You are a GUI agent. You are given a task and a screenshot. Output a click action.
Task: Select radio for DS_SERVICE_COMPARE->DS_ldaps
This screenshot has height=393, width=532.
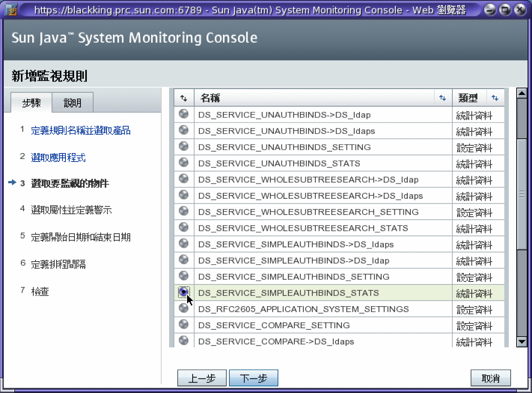tap(184, 340)
